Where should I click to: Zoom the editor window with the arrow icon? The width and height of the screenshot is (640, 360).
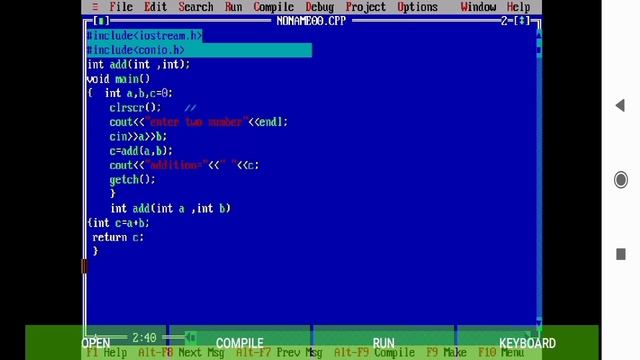[522, 21]
